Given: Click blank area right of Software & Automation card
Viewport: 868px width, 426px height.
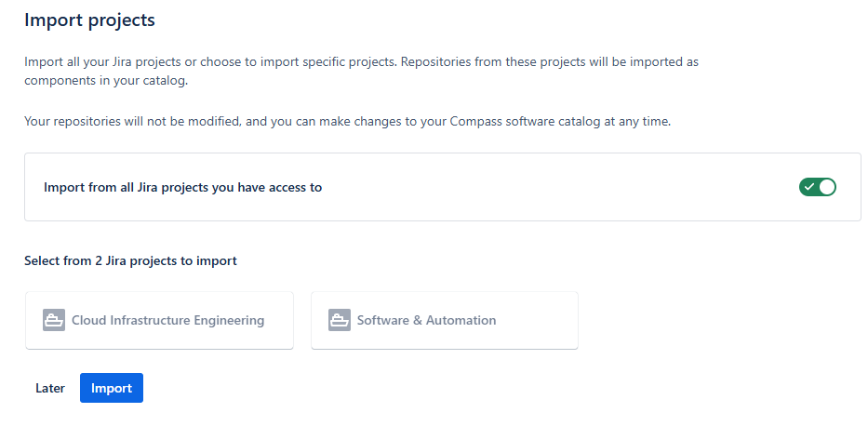Looking at the screenshot, I should [x=720, y=320].
